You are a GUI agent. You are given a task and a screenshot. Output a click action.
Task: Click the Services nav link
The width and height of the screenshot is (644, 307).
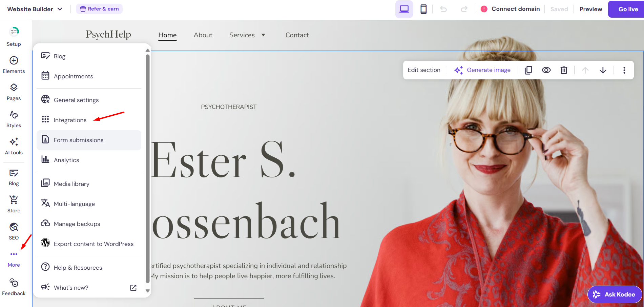(x=242, y=35)
